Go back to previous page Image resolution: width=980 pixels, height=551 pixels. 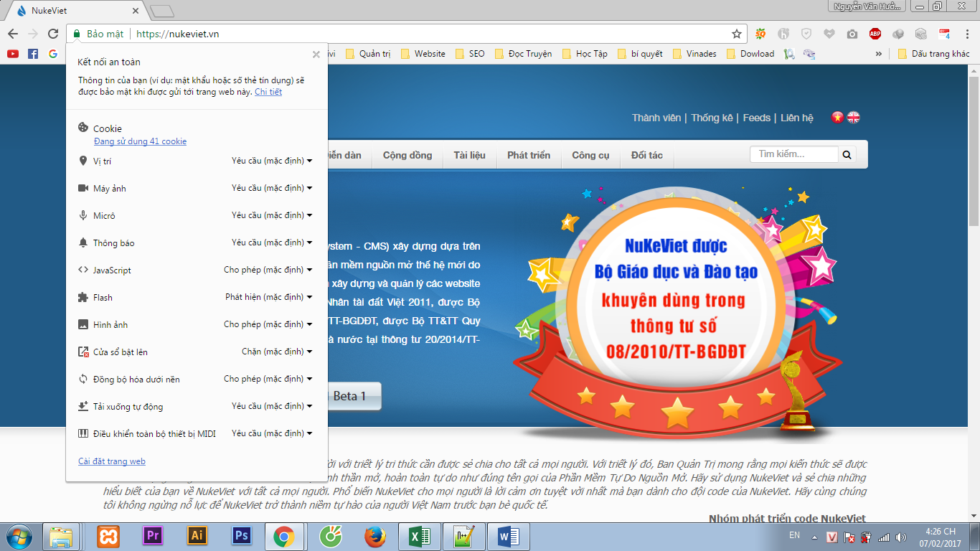[x=13, y=34]
